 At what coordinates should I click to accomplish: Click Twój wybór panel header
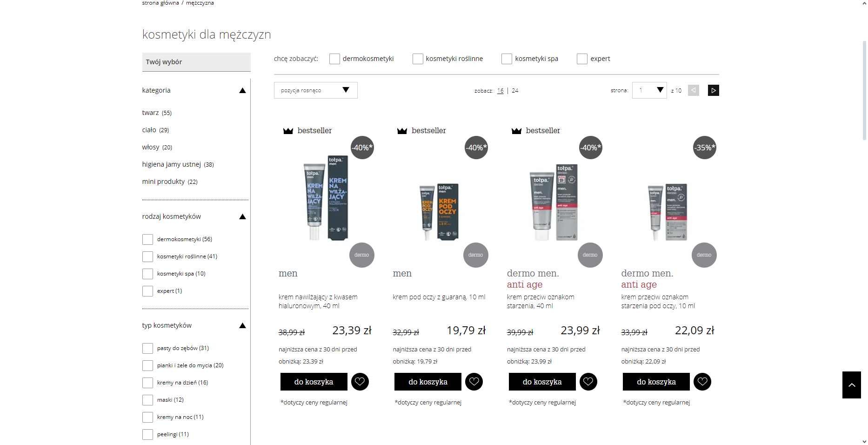[196, 62]
